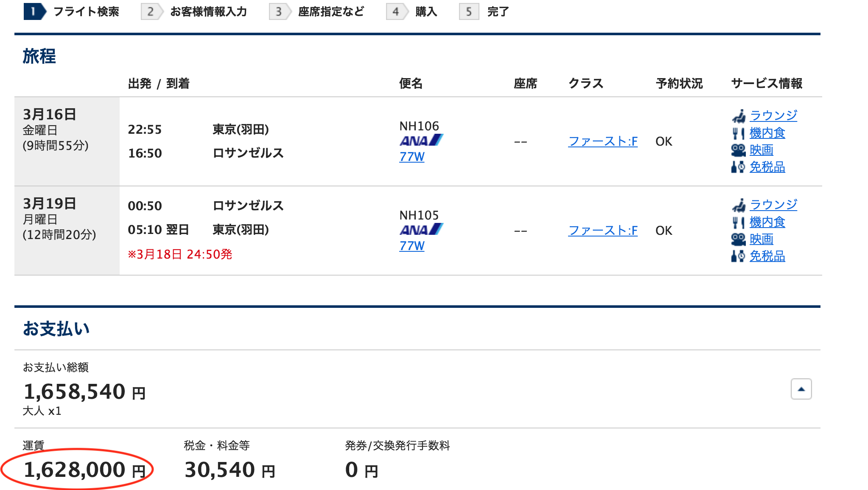Open ファースト:F class link for NH106
The width and height of the screenshot is (868, 490).
[x=603, y=141]
